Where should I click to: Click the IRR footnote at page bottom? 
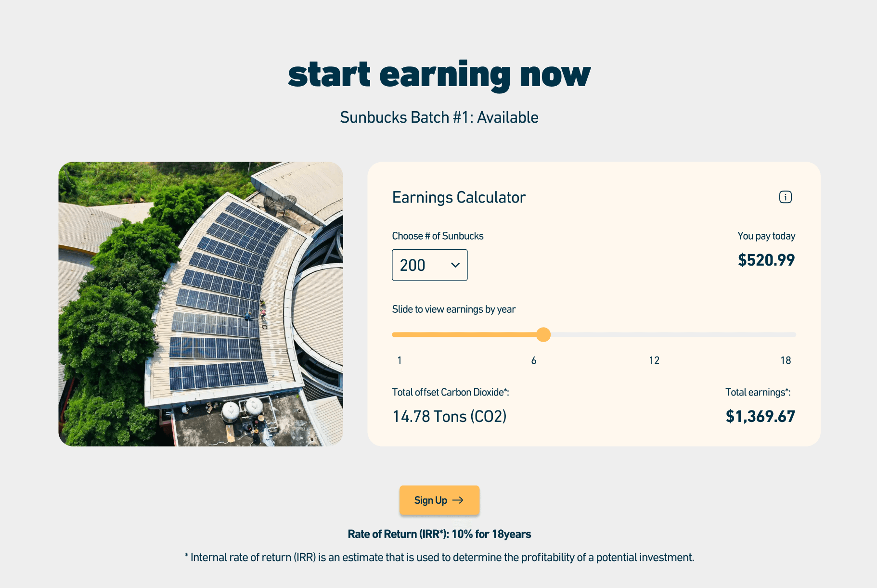(438, 557)
